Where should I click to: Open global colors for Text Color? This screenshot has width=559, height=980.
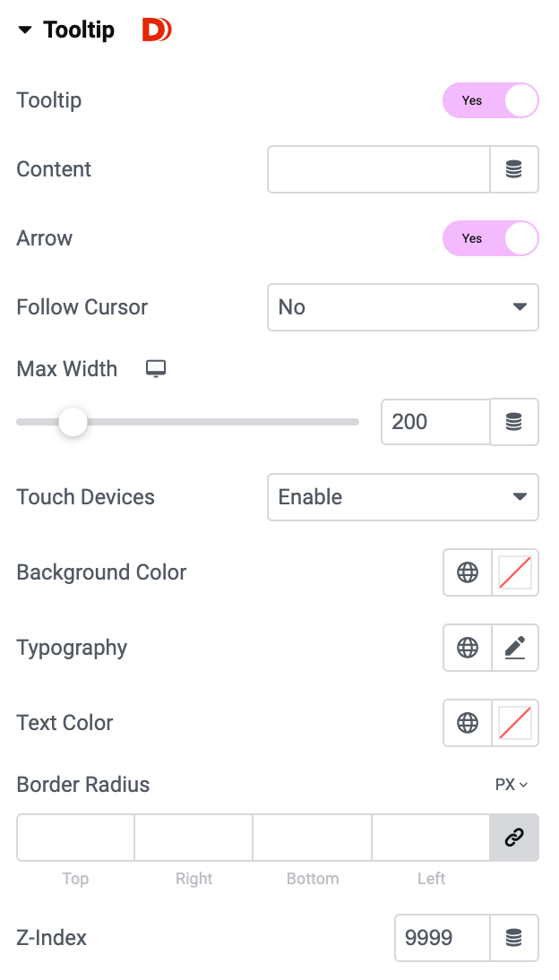(x=468, y=723)
